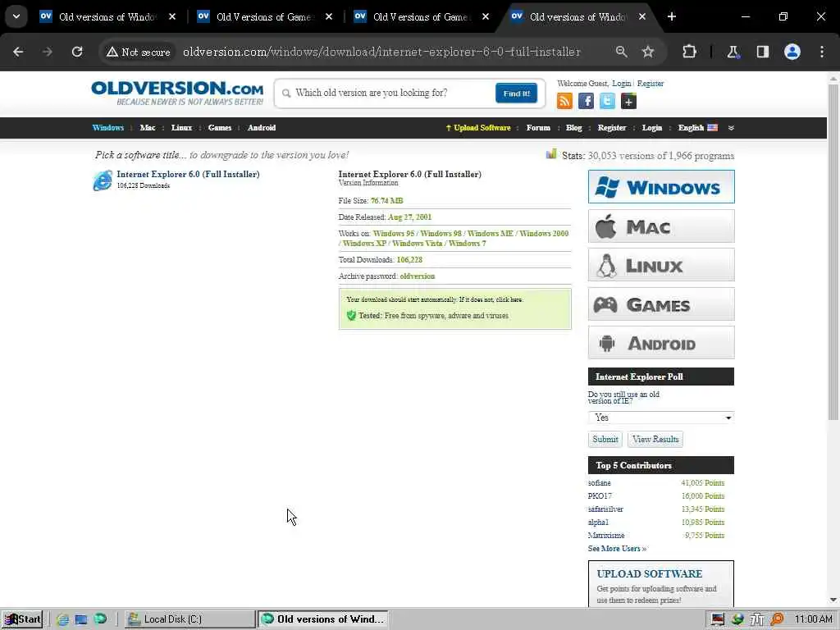The height and width of the screenshot is (630, 840).
Task: Click the automatic download fallback link
Action: coord(509,299)
